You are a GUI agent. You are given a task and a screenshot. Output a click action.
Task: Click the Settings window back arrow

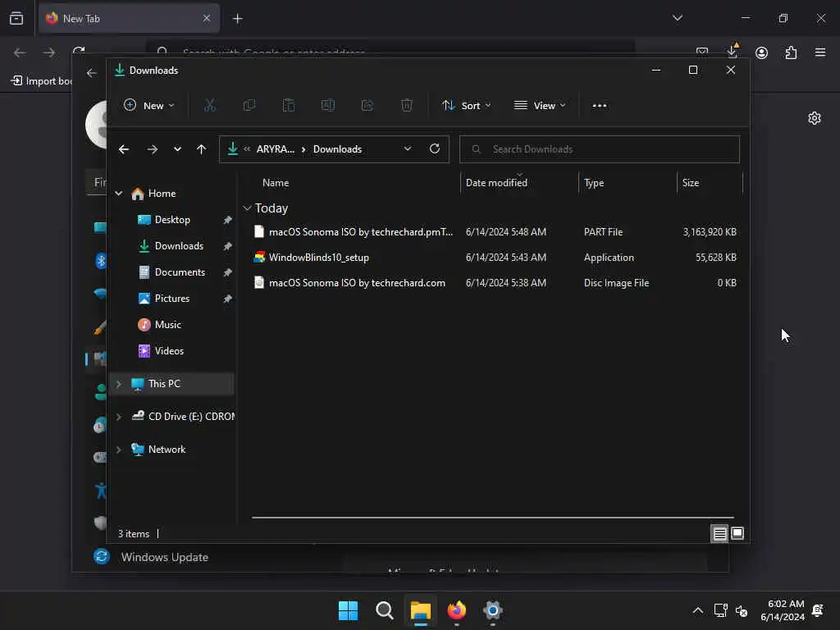(92, 73)
